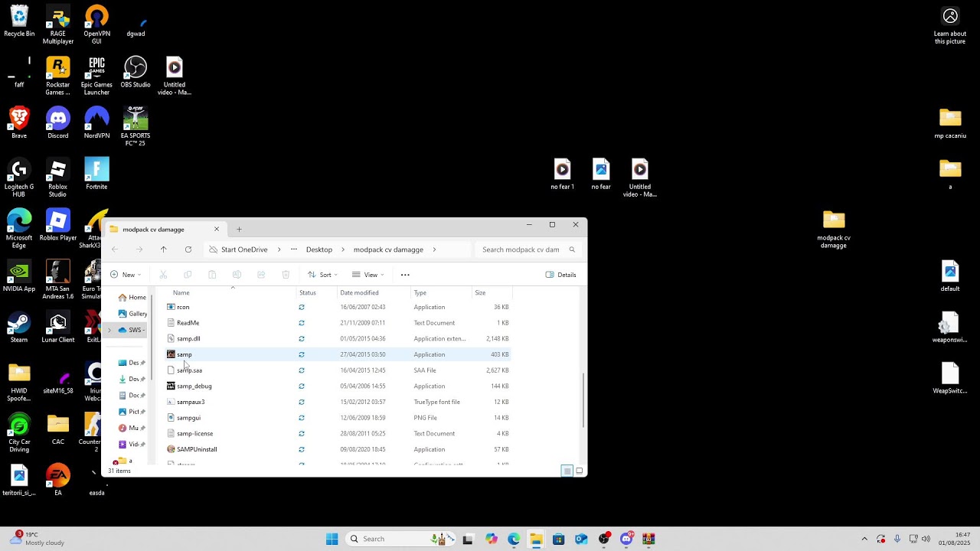The height and width of the screenshot is (551, 980).
Task: Open the View dropdown menu
Action: pyautogui.click(x=367, y=275)
